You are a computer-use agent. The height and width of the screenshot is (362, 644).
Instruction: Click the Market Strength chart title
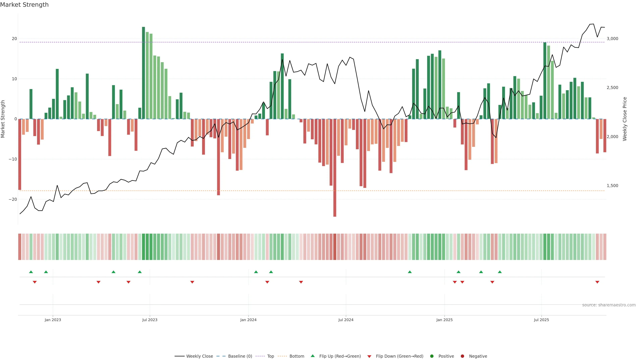coord(24,5)
